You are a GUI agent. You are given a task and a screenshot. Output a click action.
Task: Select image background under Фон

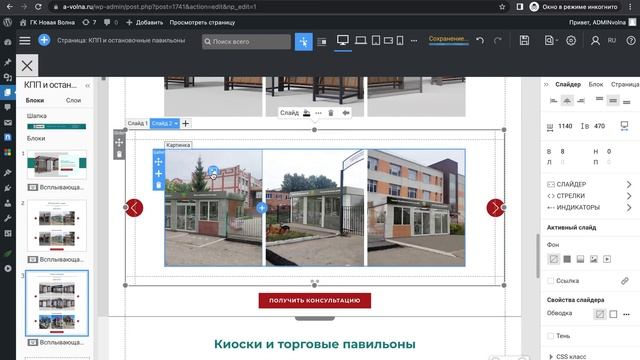tap(593, 259)
